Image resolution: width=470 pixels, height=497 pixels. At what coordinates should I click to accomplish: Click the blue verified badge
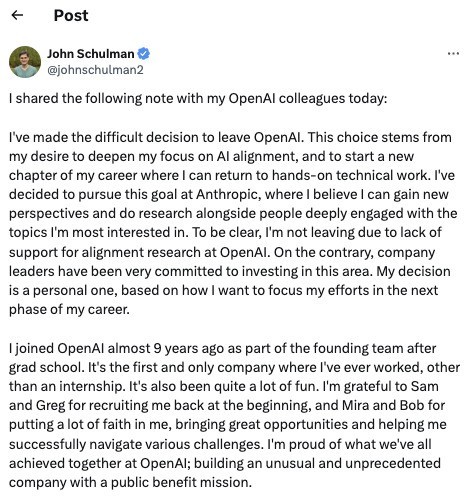[x=144, y=54]
